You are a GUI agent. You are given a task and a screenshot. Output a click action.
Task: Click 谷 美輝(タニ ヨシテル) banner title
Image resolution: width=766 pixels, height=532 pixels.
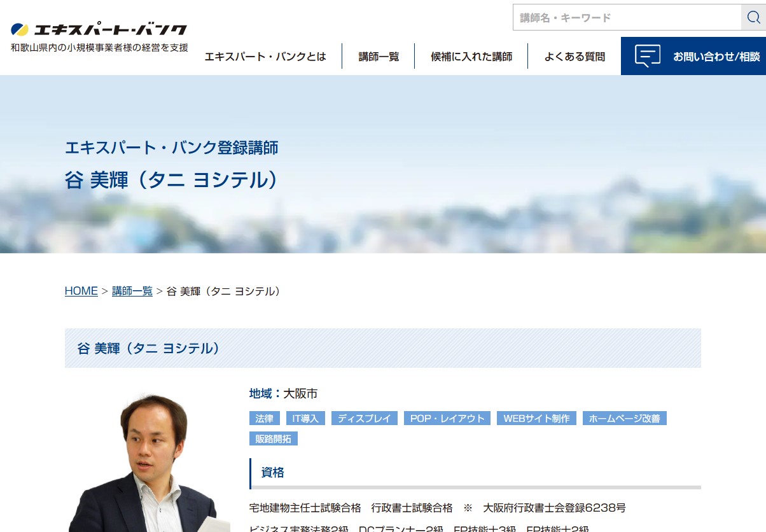172,180
